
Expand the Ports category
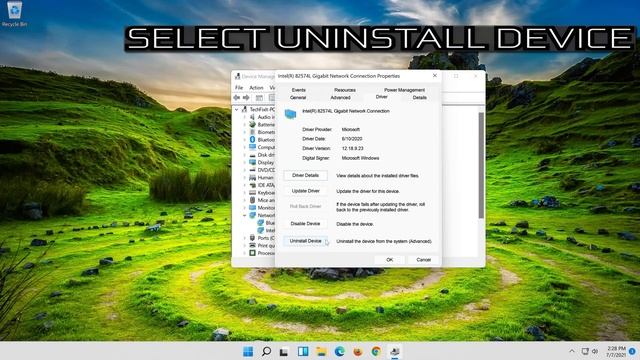(x=245, y=238)
